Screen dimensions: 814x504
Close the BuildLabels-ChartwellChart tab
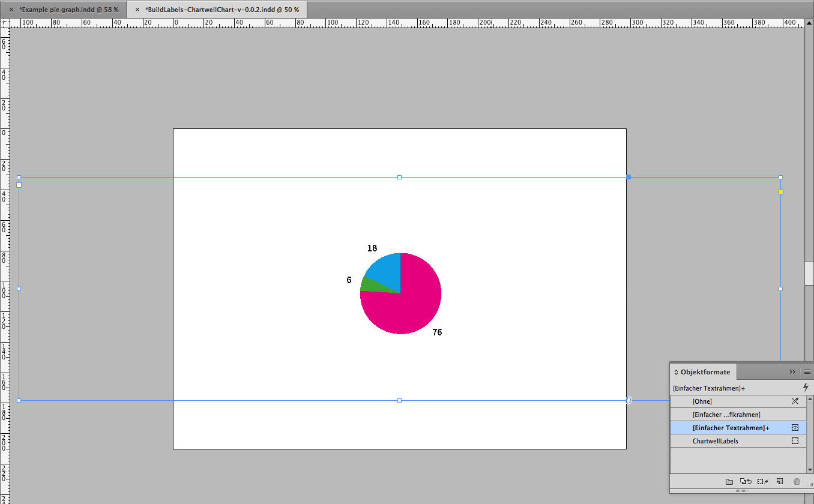(x=137, y=10)
